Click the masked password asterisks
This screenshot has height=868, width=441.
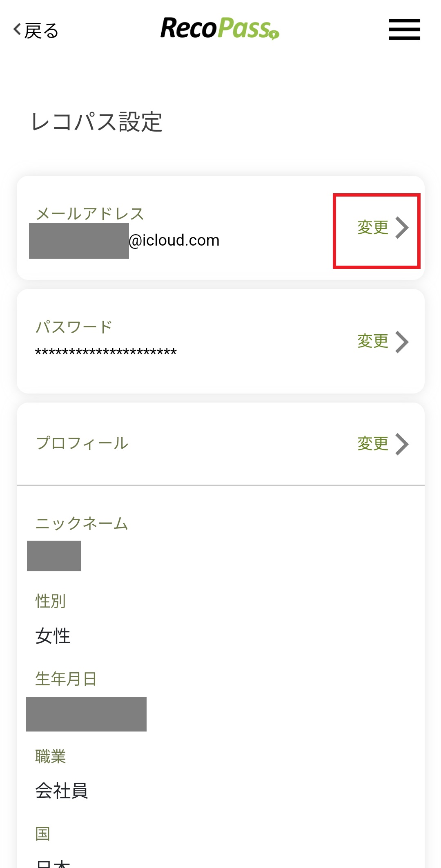(x=106, y=352)
